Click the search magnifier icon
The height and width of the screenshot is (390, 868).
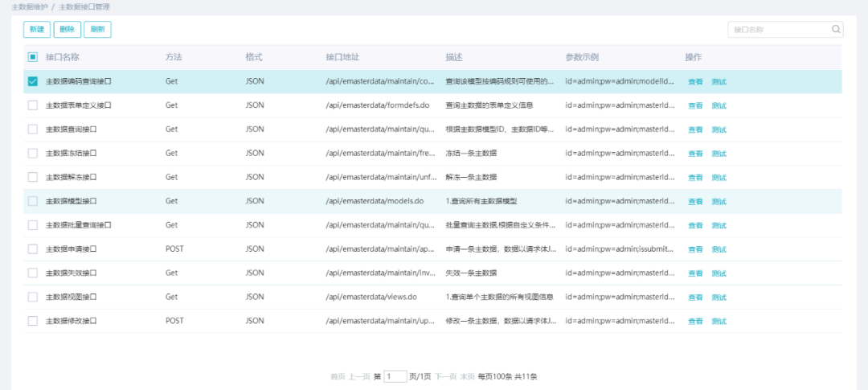click(837, 30)
